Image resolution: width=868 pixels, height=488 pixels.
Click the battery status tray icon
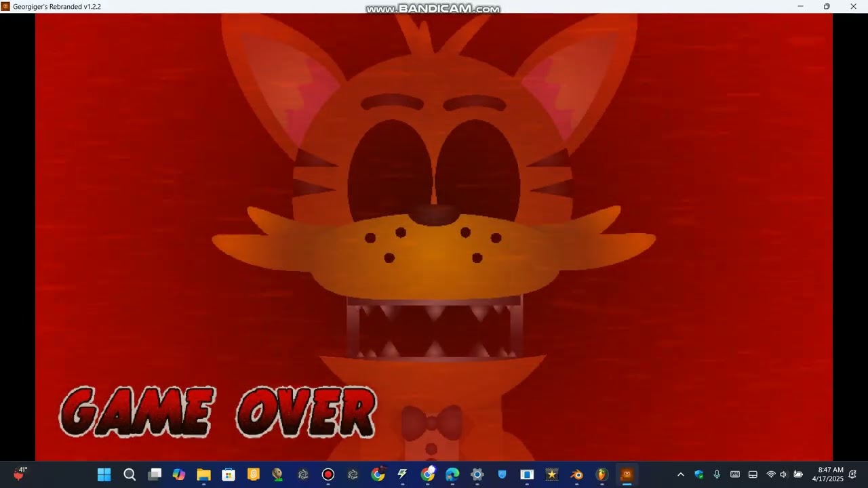pos(798,474)
